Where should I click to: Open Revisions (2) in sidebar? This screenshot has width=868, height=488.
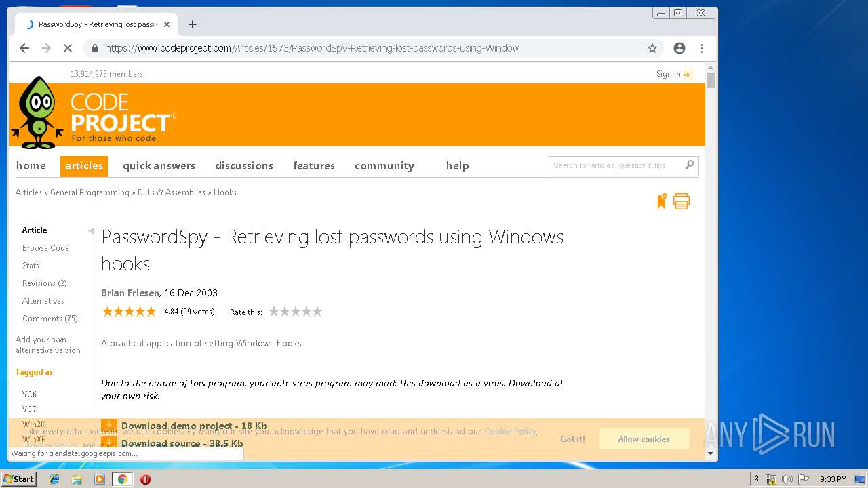coord(45,283)
